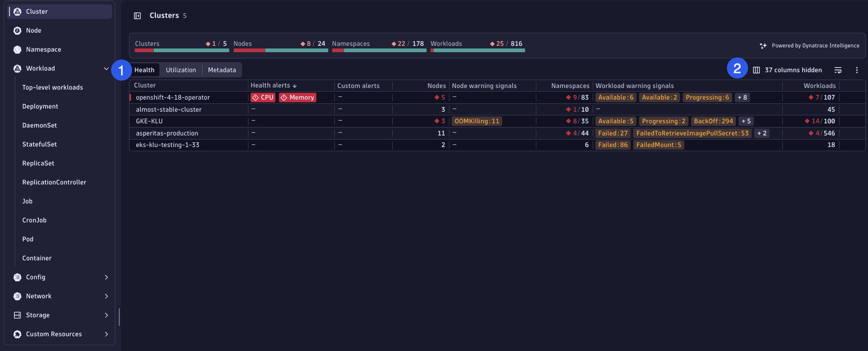Switch to the Utilization tab
This screenshot has width=868, height=351.
181,70
